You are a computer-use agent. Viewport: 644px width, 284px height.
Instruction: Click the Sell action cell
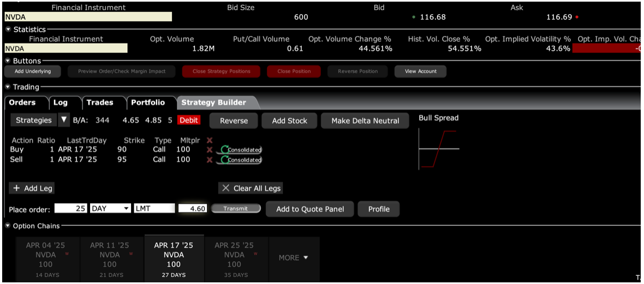pos(16,159)
